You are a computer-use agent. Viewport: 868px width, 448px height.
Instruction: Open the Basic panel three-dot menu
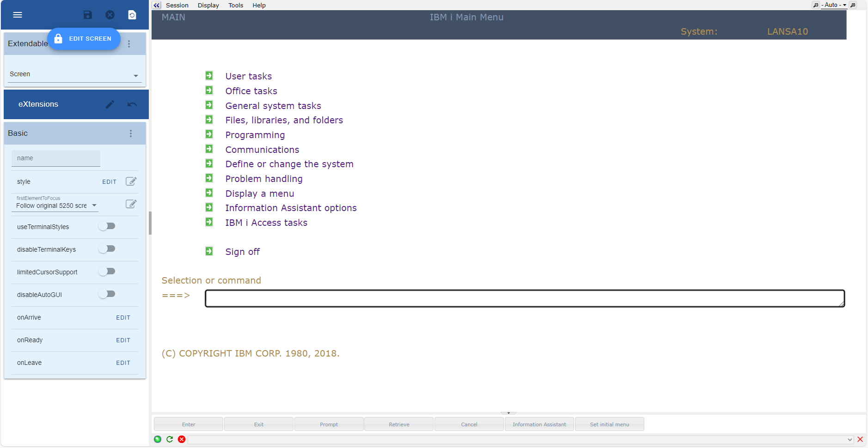131,133
